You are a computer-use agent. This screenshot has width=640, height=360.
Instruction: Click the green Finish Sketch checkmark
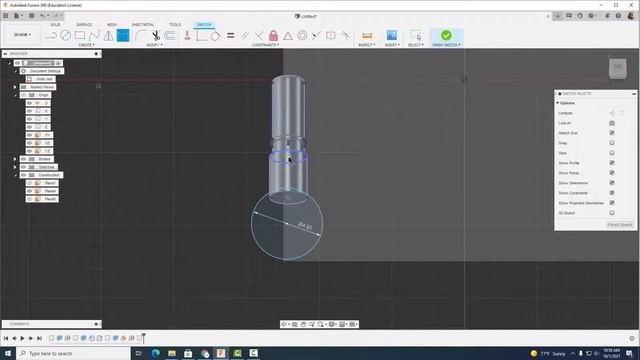point(446,36)
